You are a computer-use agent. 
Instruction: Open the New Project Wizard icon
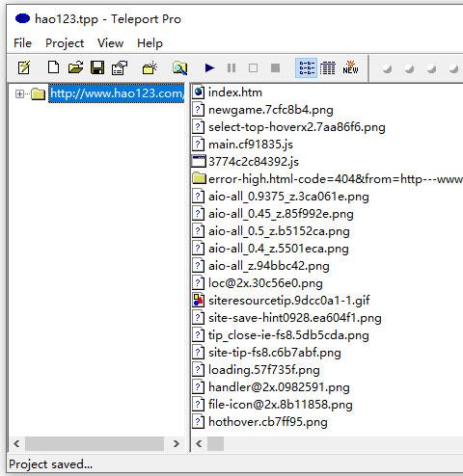(x=24, y=67)
